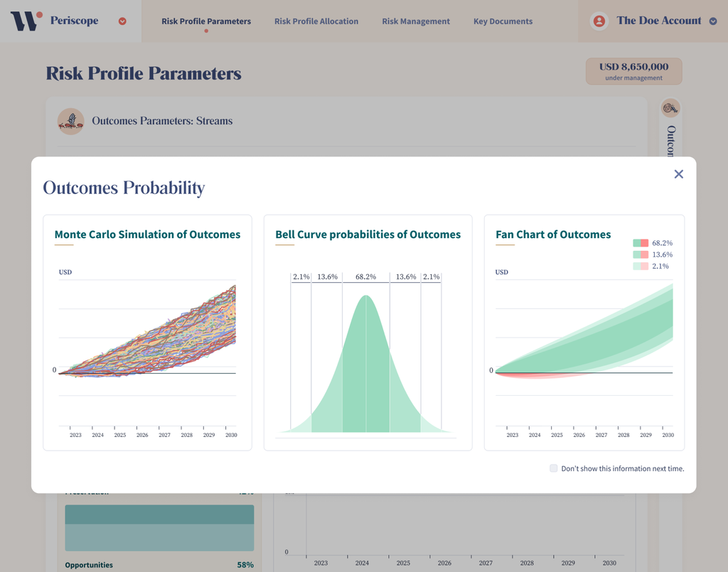Click the side panel outcomes icon
728x572 pixels.
tap(670, 108)
